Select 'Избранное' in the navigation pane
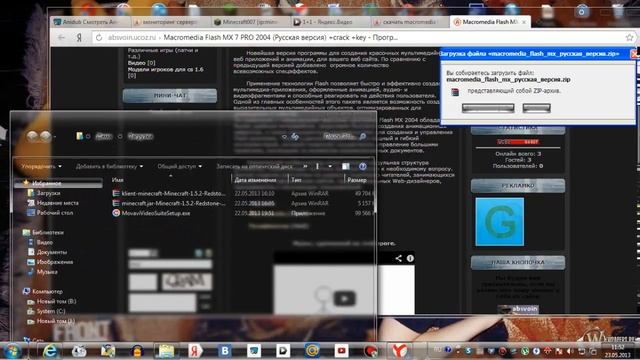 (x=47, y=184)
